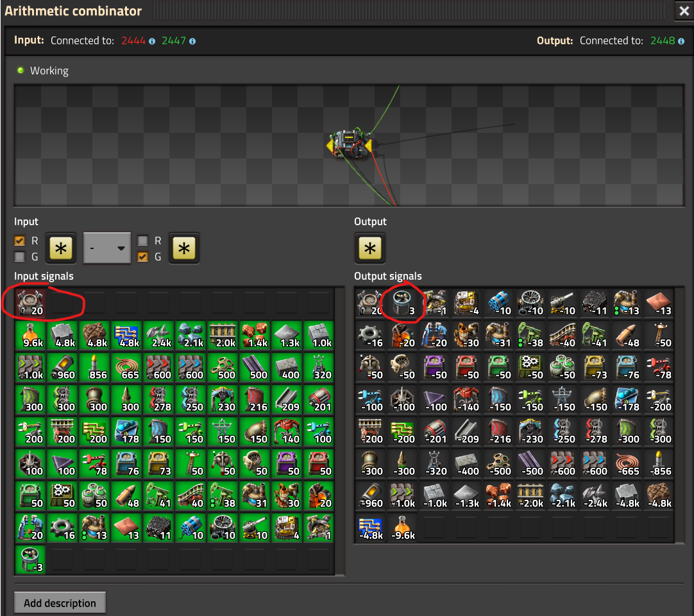The width and height of the screenshot is (694, 616).
Task: Show info for input green network 2447
Action: tap(192, 41)
